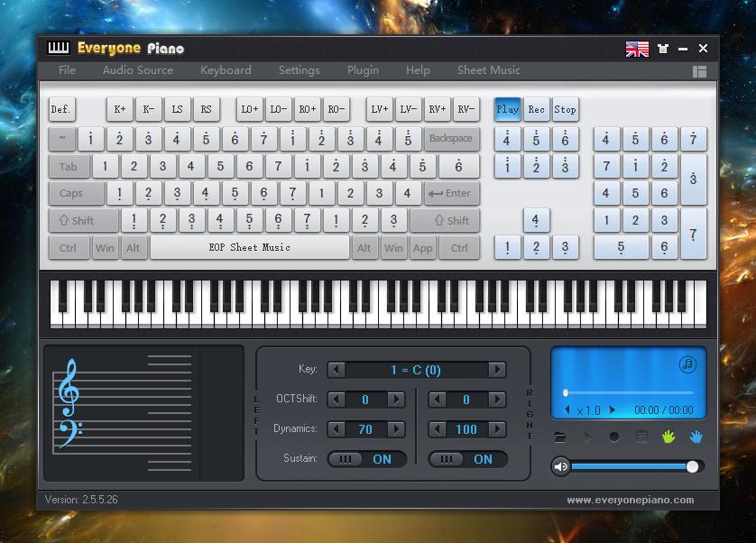Decrease the LEFT hand Dynamics value of 70
The height and width of the screenshot is (543, 756).
337,429
